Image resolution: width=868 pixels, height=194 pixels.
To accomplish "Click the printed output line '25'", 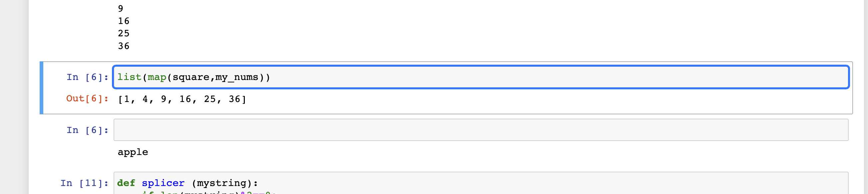I will [124, 33].
